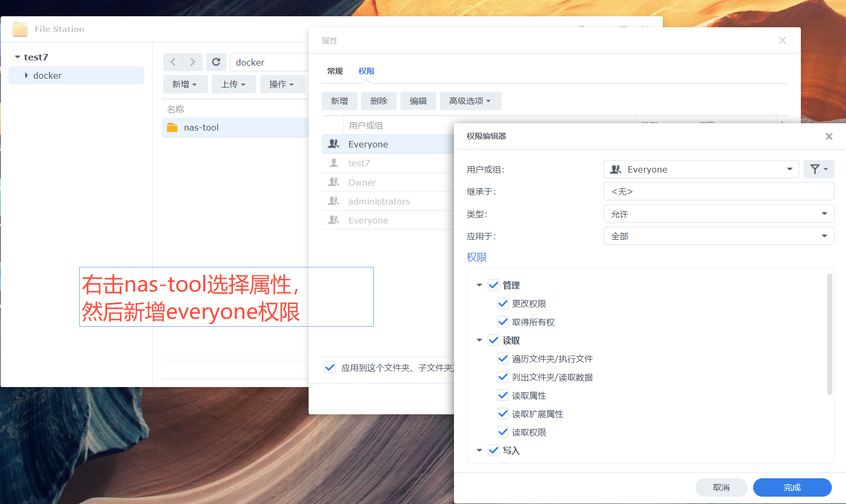The height and width of the screenshot is (504, 846).
Task: Open File Station 操作 dropdown
Action: 282,84
